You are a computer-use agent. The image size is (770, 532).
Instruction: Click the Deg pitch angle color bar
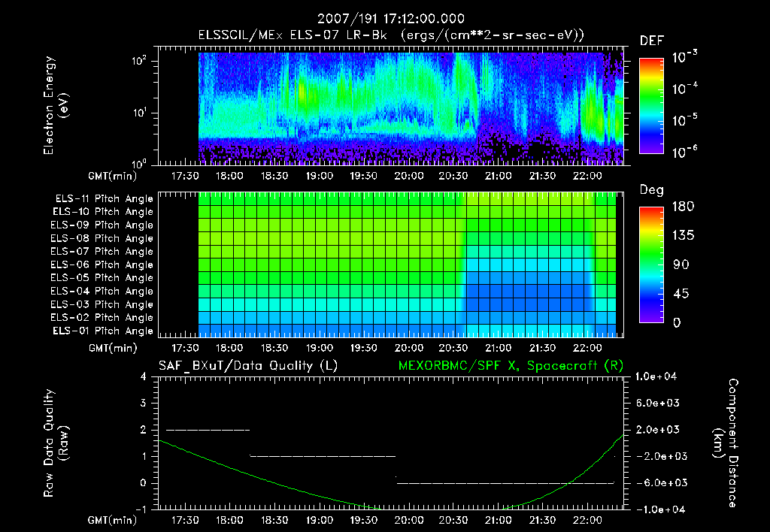[x=651, y=265]
